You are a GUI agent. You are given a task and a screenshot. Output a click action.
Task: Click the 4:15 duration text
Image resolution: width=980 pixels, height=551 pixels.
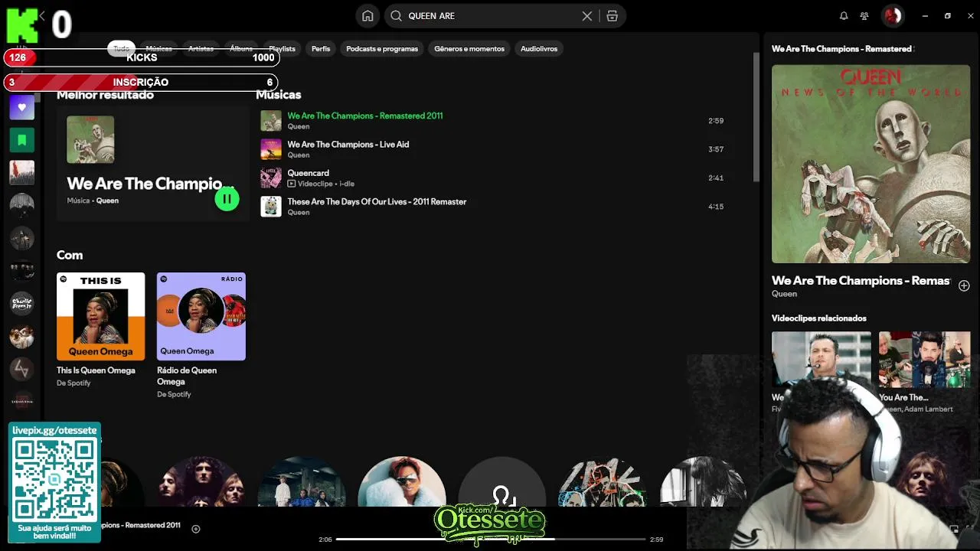click(x=716, y=207)
